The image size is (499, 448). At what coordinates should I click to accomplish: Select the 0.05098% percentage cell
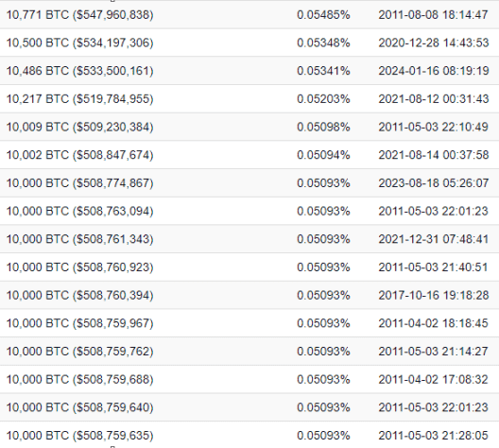tap(323, 127)
